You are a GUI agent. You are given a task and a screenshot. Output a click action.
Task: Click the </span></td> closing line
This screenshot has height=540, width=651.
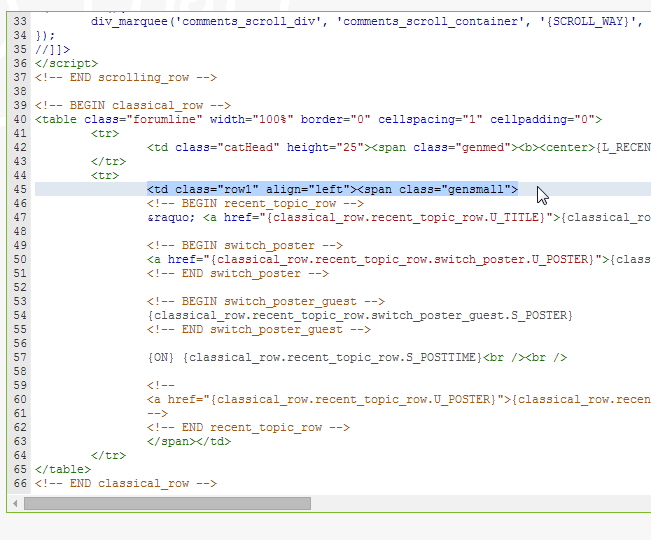pyautogui.click(x=189, y=441)
